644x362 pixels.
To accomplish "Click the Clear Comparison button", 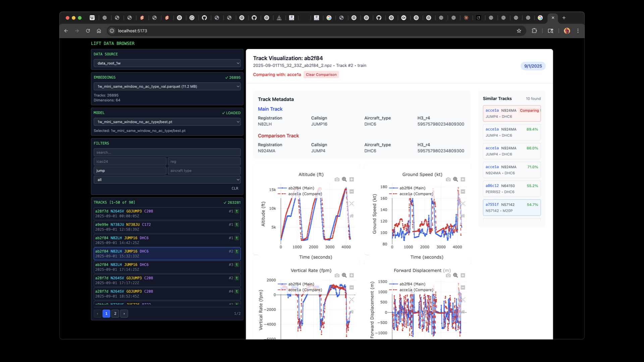I will pos(321,75).
